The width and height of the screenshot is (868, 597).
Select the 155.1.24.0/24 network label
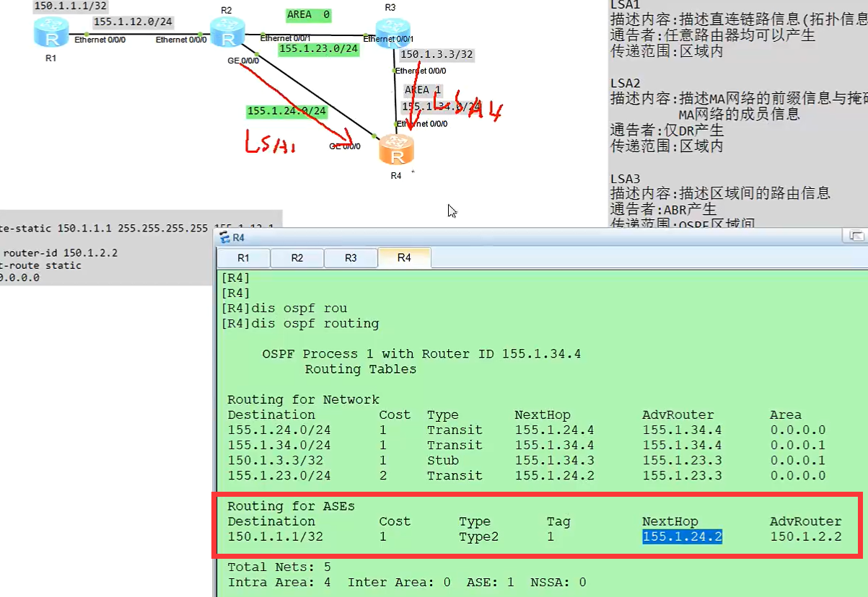[286, 112]
